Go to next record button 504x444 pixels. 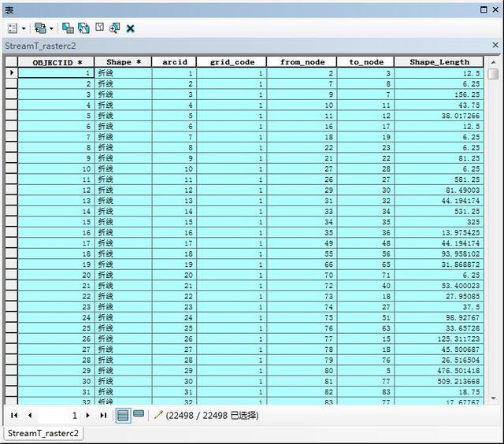[x=87, y=415]
